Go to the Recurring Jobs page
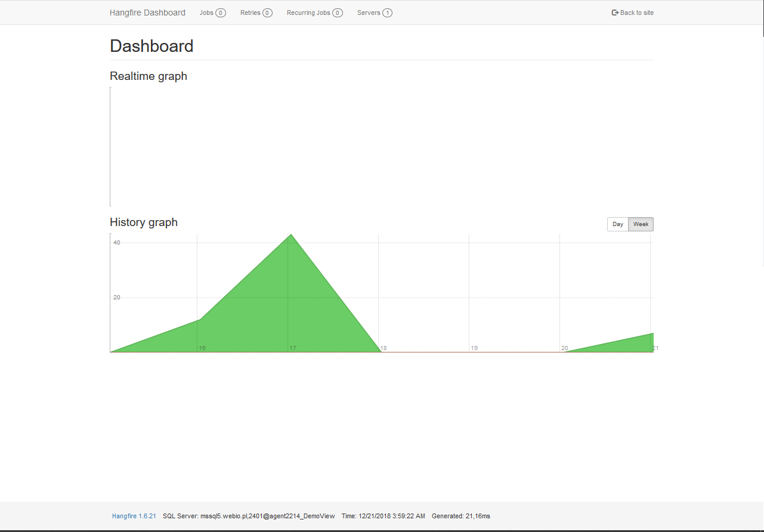The width and height of the screenshot is (764, 532). [x=315, y=13]
